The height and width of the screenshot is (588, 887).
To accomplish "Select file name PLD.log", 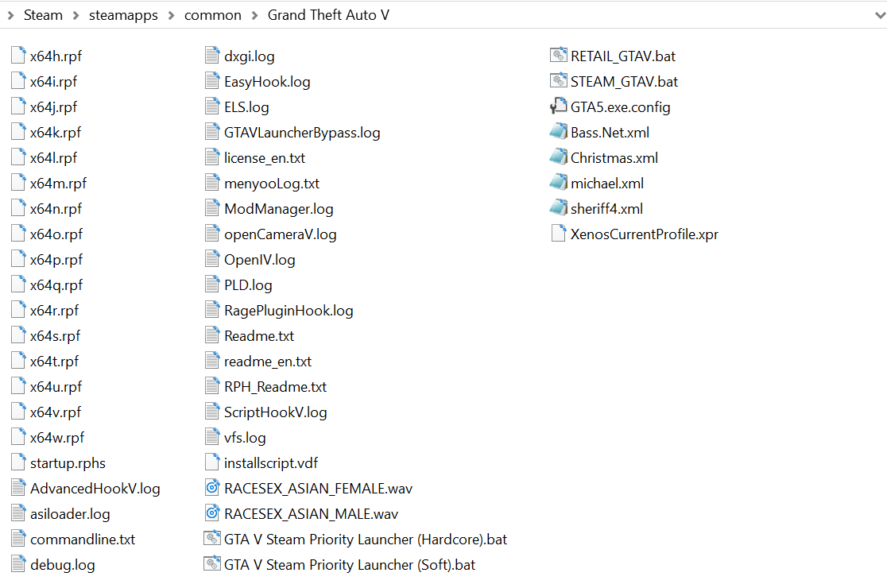I will pos(248,285).
